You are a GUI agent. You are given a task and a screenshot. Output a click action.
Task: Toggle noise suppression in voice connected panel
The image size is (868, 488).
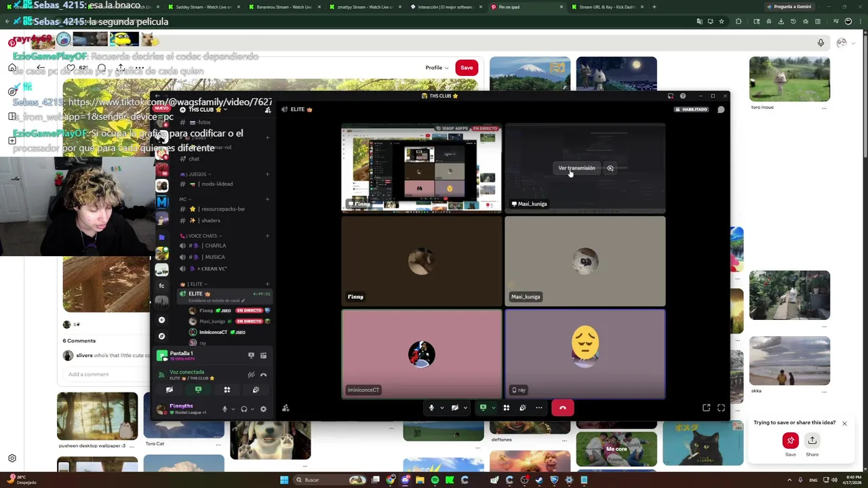click(251, 375)
